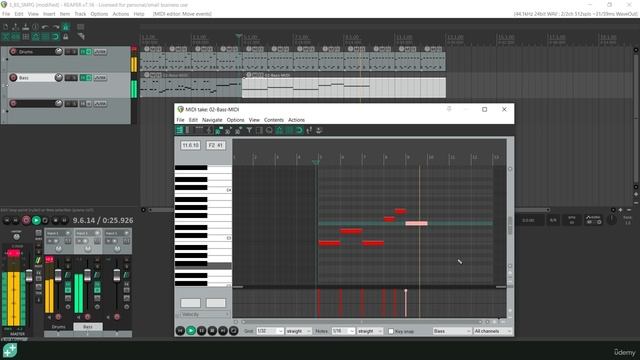Switch MIDI editor to notation view
The width and height of the screenshot is (640, 360).
[x=209, y=130]
